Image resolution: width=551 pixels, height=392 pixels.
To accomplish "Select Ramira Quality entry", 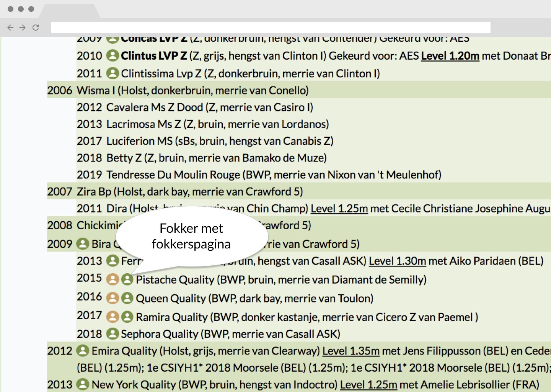I will coord(307,317).
